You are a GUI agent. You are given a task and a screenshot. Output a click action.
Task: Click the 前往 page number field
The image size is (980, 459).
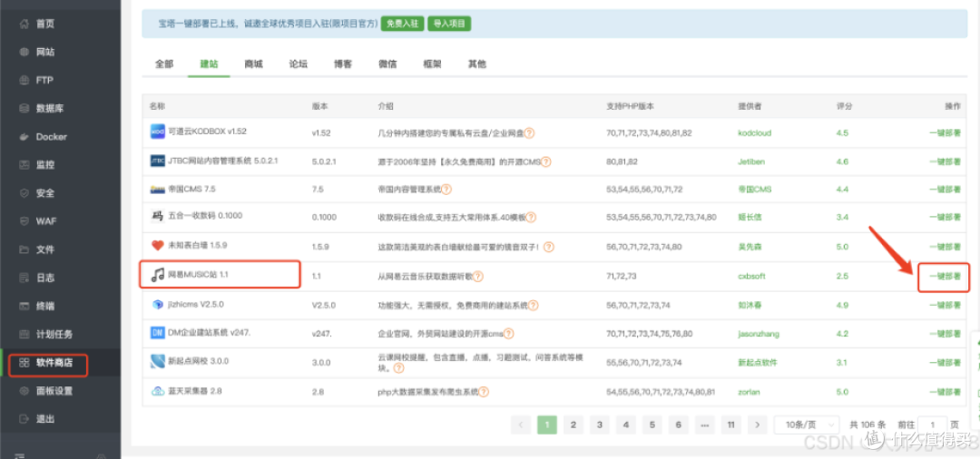[x=933, y=425]
